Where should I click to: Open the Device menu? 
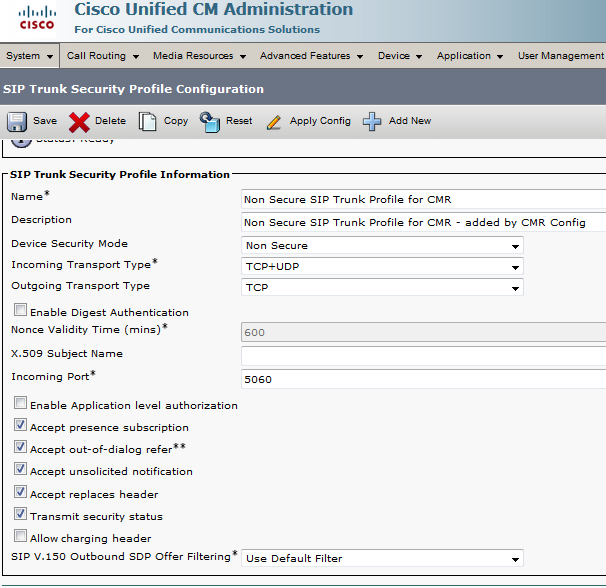[x=400, y=56]
